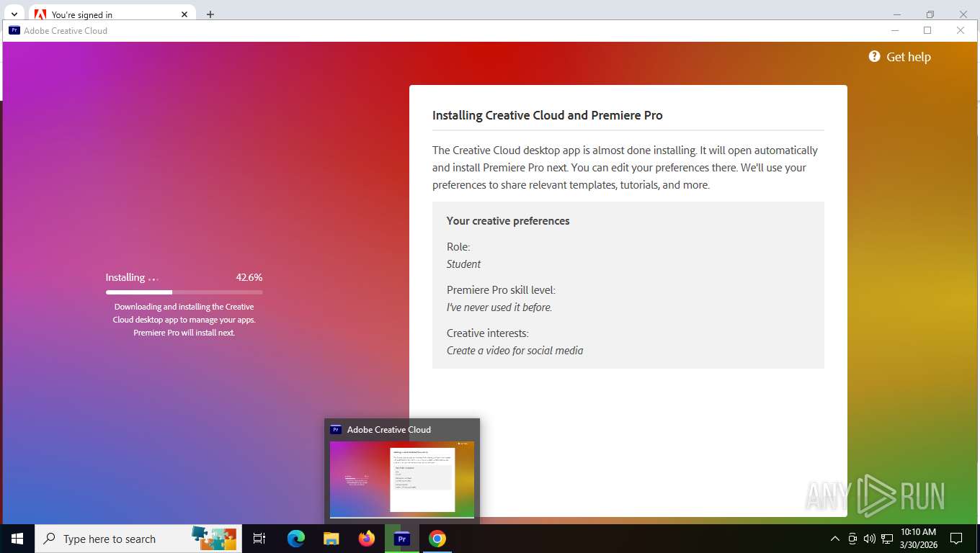Viewport: 980px width, 553px height.
Task: Close the Adobe Creative Cloud window
Action: (960, 30)
